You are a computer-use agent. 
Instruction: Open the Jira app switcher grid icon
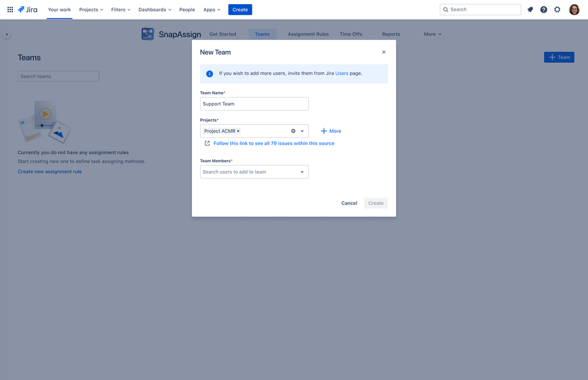10,9
